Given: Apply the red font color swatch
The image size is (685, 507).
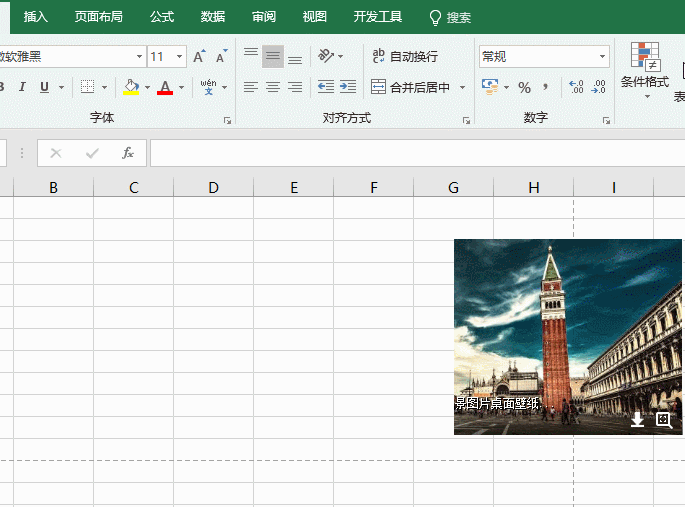Looking at the screenshot, I should click(x=165, y=88).
